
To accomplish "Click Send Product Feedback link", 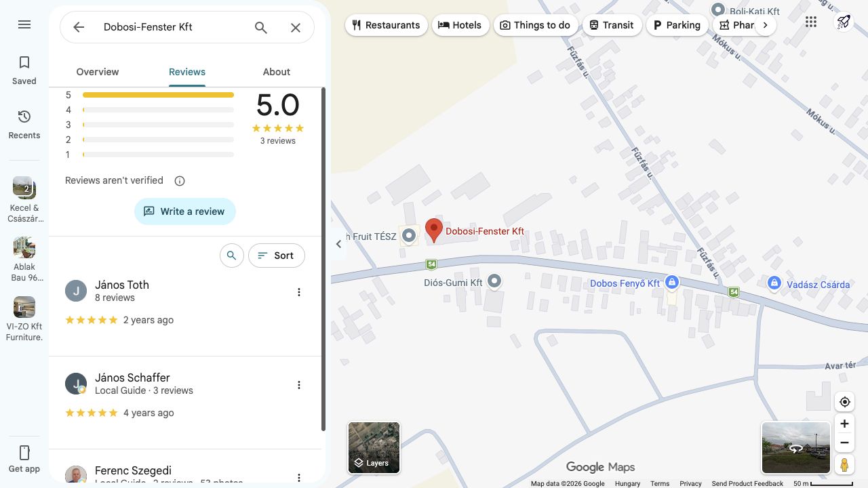I will [x=747, y=484].
